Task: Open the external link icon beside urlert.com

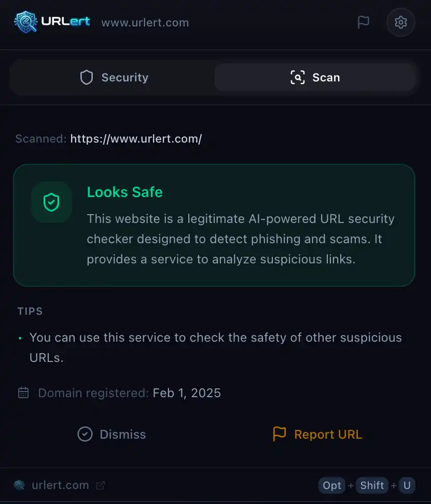Action: point(100,485)
